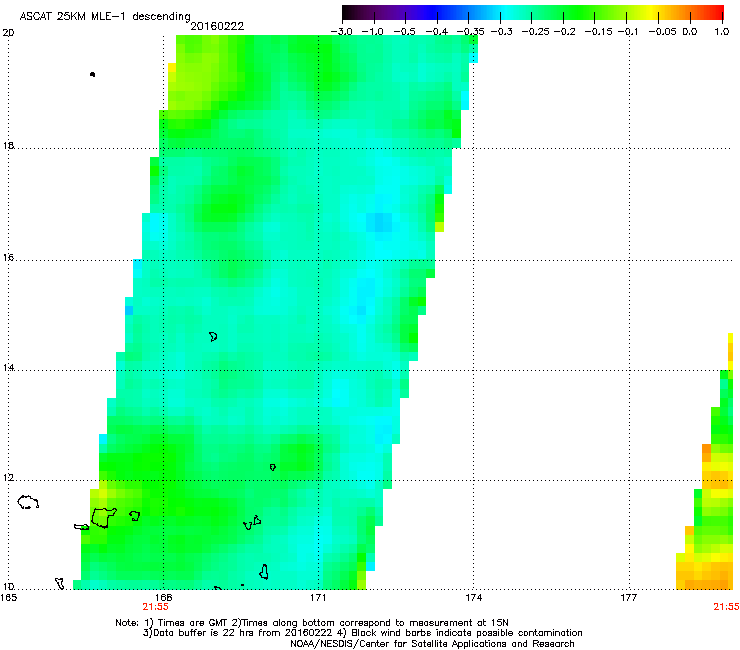Click the "NOAA/NESDIS/Center for Satellite Applications and Research" credit
Screen dimensions: 740x650
[x=432, y=644]
